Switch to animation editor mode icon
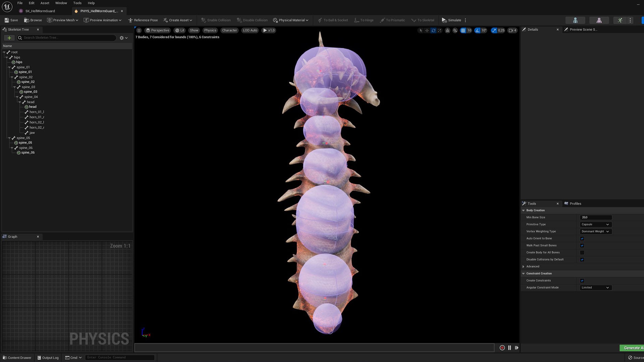Image resolution: width=644 pixels, height=362 pixels. click(620, 20)
